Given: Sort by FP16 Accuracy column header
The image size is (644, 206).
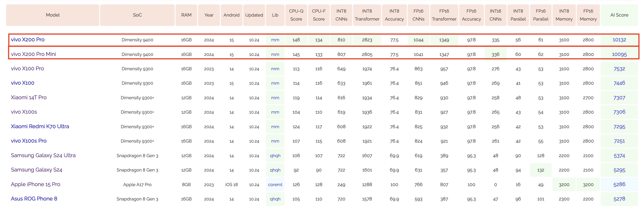Looking at the screenshot, I should (x=471, y=15).
